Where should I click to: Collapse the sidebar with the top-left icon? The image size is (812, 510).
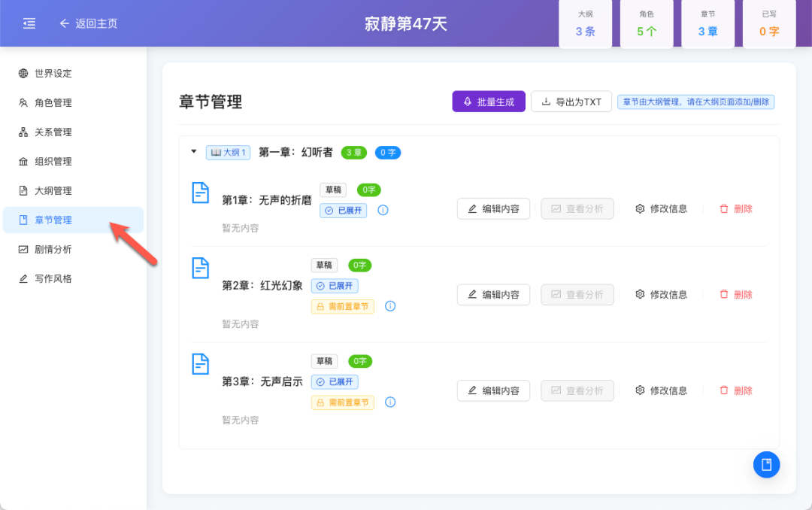coord(29,23)
